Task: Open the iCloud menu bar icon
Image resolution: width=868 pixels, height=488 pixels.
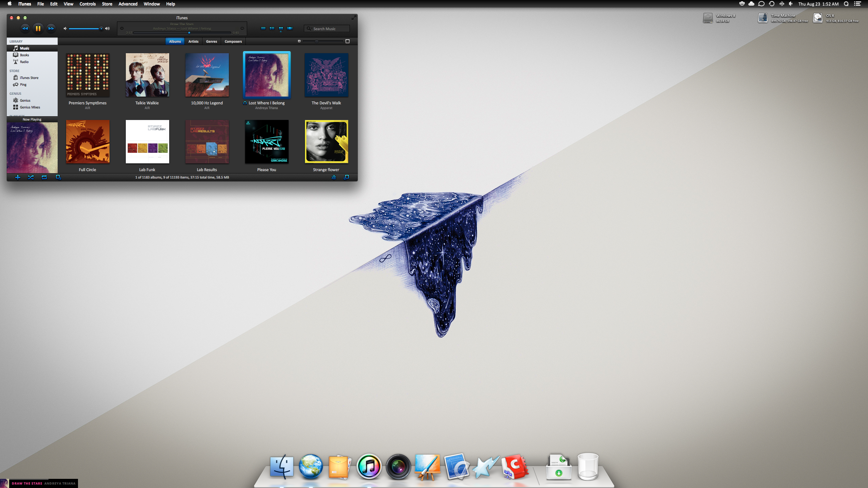Action: point(751,4)
